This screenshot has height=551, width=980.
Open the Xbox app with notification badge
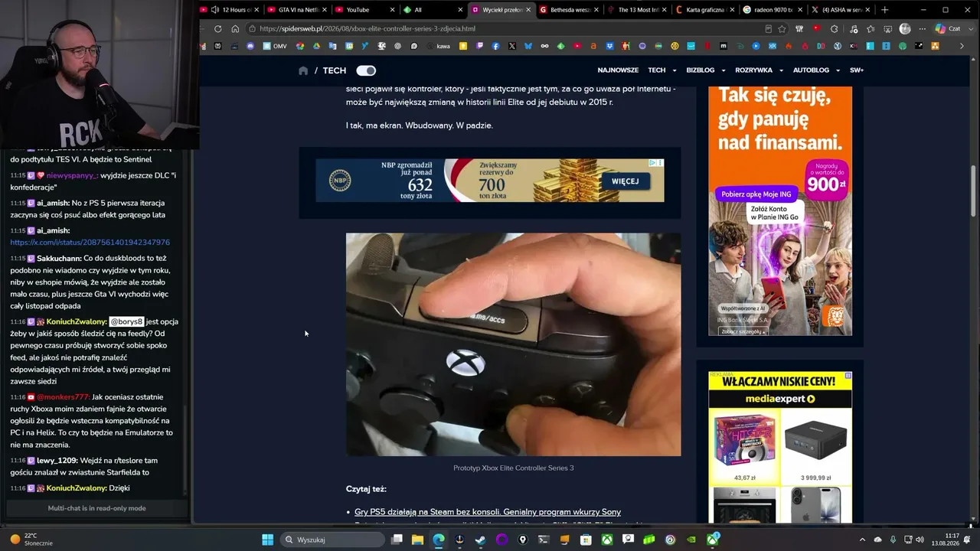pos(713,540)
